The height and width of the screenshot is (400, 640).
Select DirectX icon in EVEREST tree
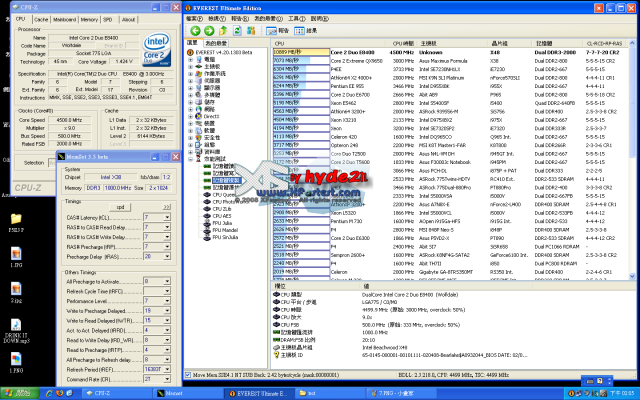coord(198,116)
